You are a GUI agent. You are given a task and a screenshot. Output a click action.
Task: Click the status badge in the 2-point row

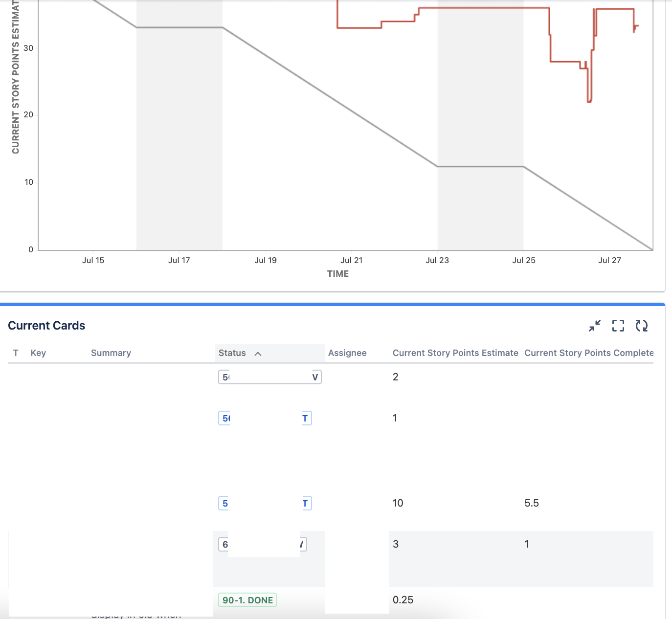270,377
